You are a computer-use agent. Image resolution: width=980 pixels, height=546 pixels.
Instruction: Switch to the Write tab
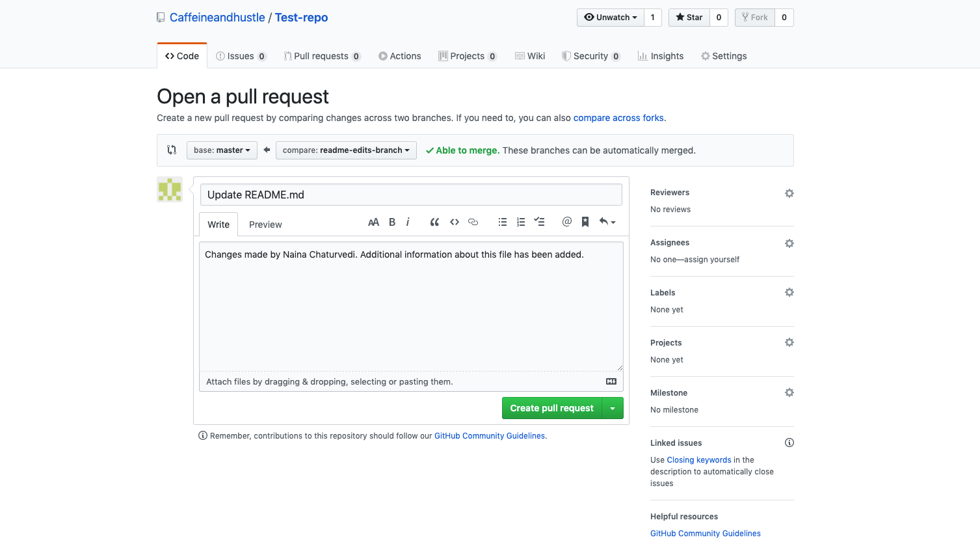pos(219,224)
